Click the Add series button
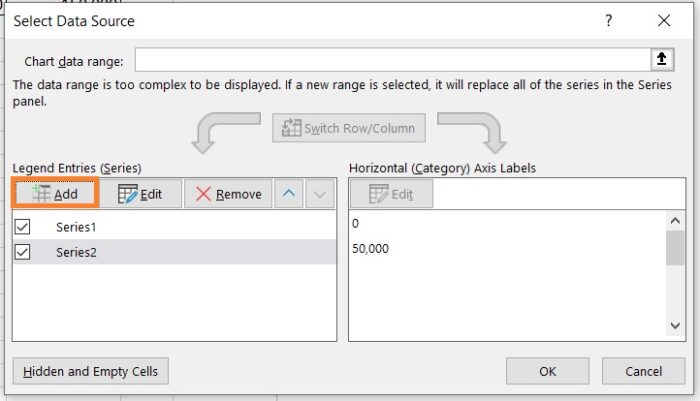Screen dimensions: 700x401 tap(55, 194)
